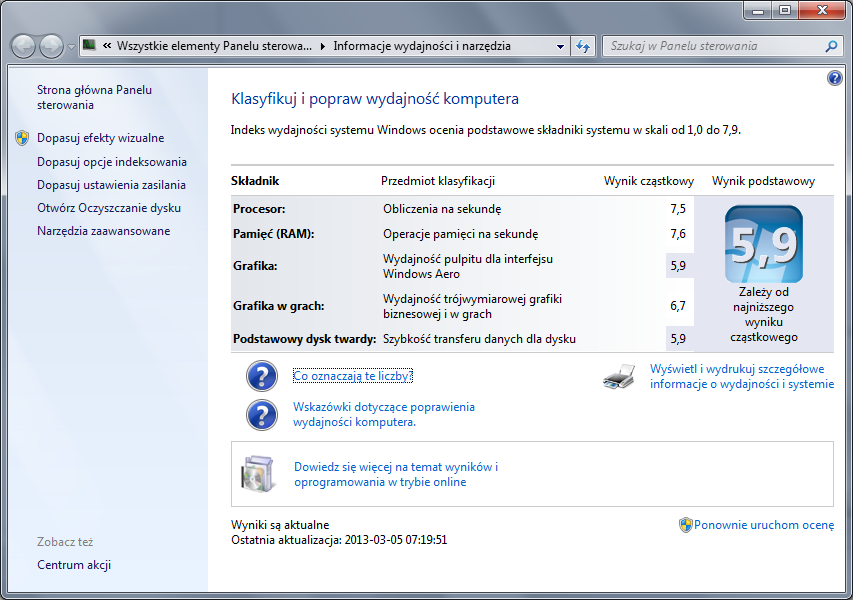Click the 'Podstawowy dysk twardy' score 5,9
853x600 pixels.
tap(678, 339)
